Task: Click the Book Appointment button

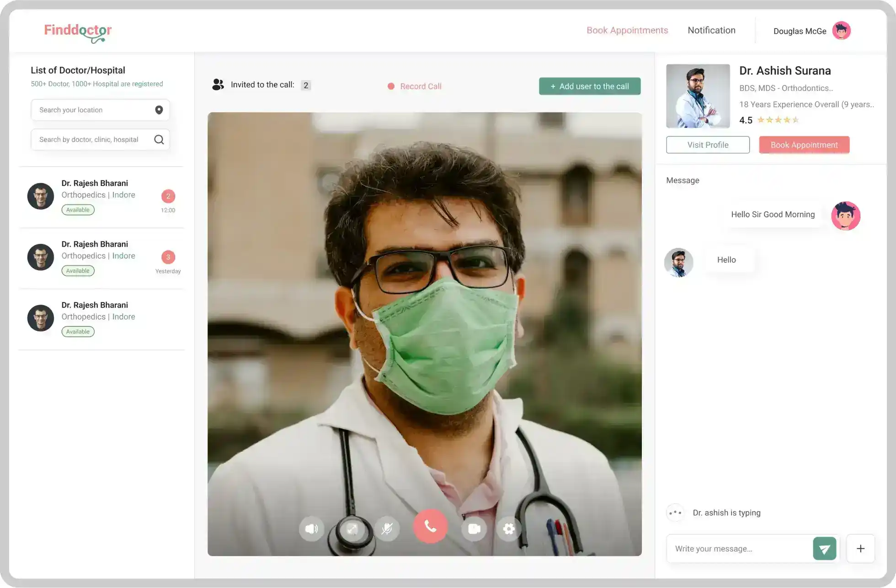Action: pos(804,145)
